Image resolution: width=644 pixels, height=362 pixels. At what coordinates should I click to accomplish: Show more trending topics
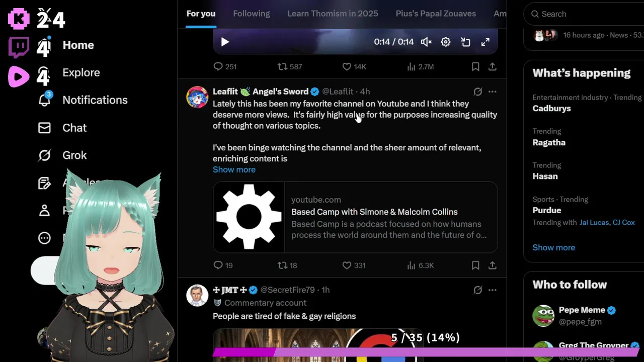click(553, 247)
